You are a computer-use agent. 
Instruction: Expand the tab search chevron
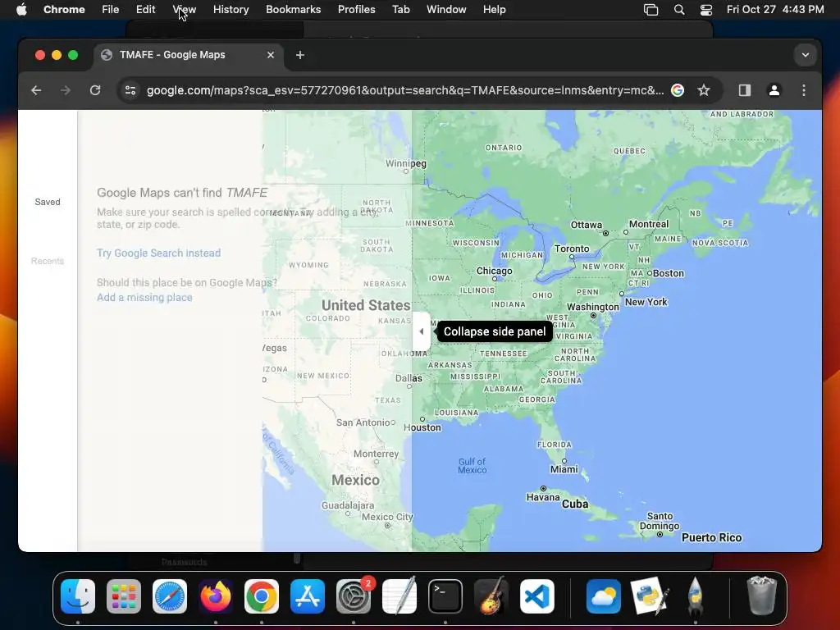(x=806, y=55)
